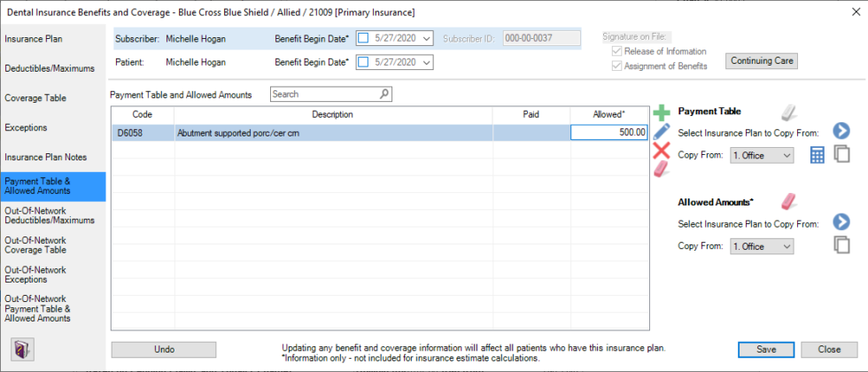Toggle the Assignment of Benefits checkbox
The height and width of the screenshot is (372, 868).
coord(617,66)
